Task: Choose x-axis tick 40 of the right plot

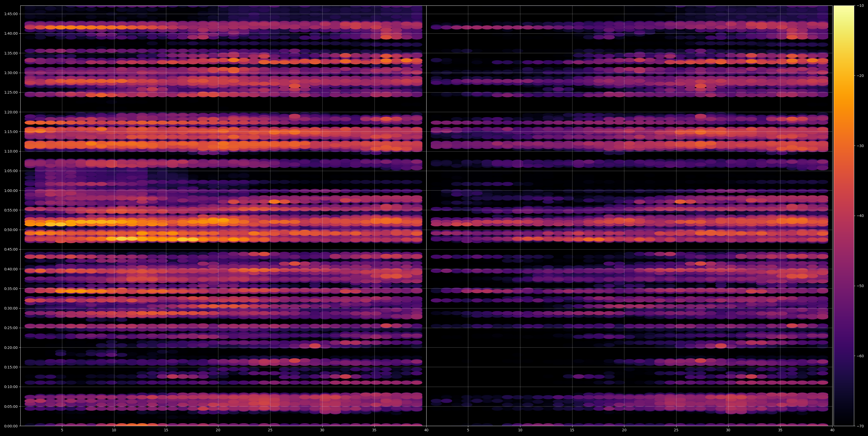Action: 832,430
